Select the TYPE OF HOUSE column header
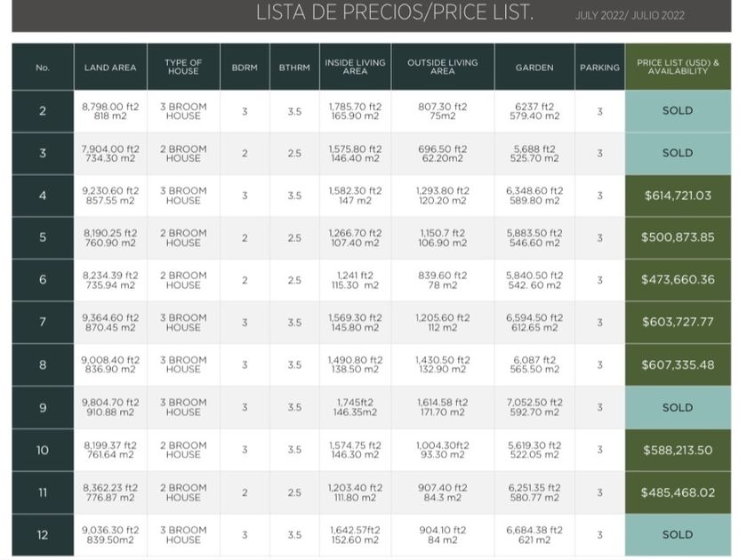 pyautogui.click(x=183, y=68)
